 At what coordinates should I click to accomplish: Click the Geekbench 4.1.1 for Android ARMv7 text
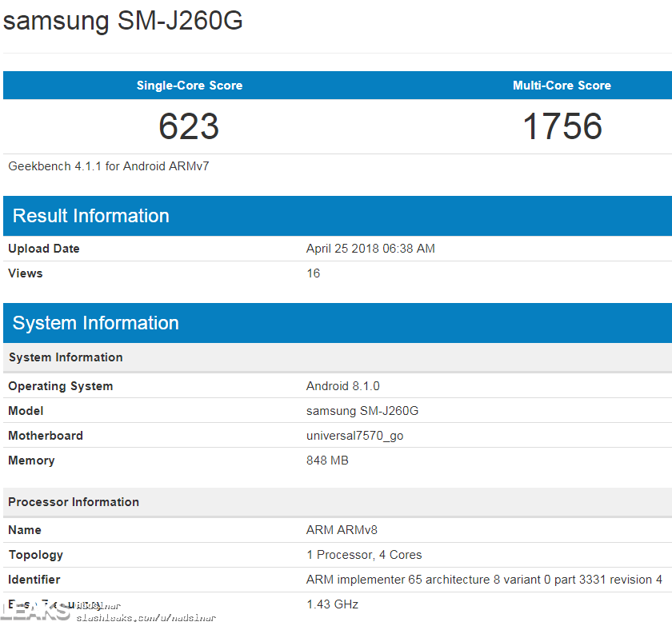(x=109, y=166)
